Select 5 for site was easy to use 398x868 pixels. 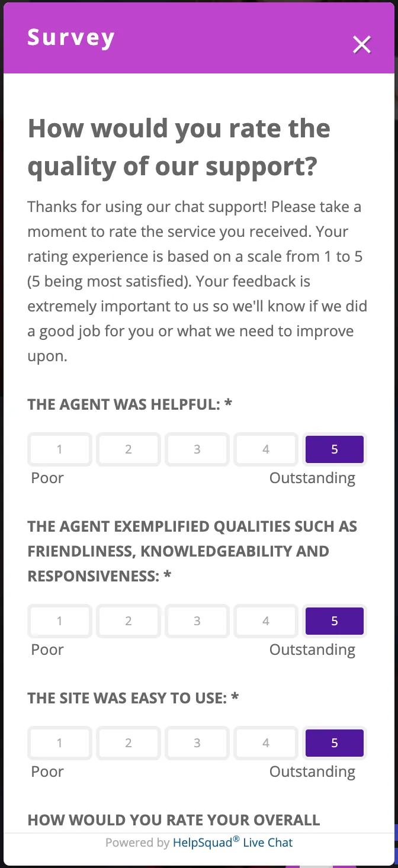coord(334,743)
